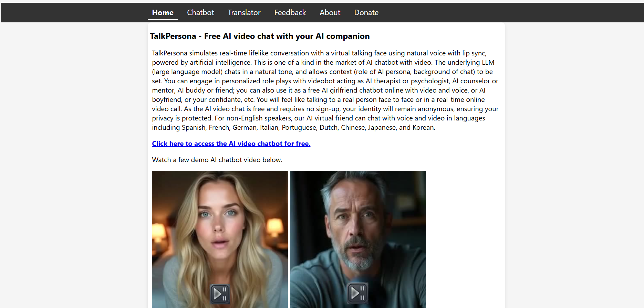Click the TalkPersona page heading

pyautogui.click(x=260, y=36)
